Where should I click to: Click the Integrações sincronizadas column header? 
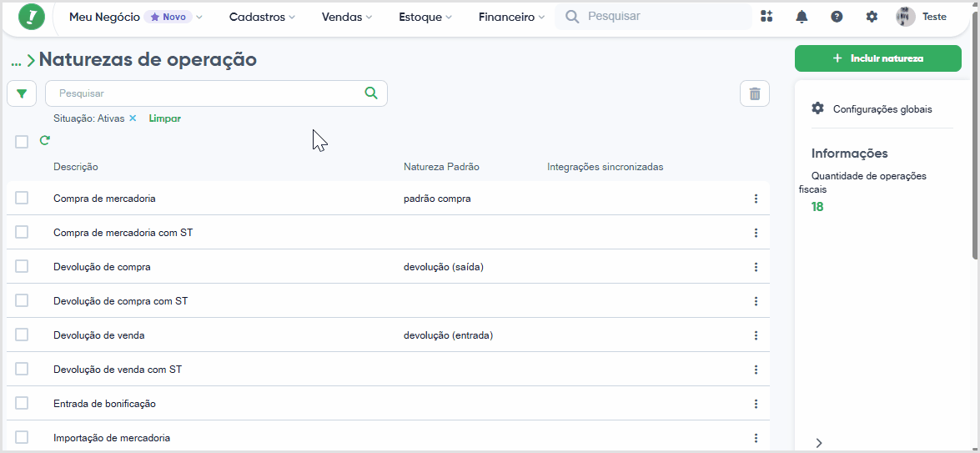pyautogui.click(x=606, y=167)
